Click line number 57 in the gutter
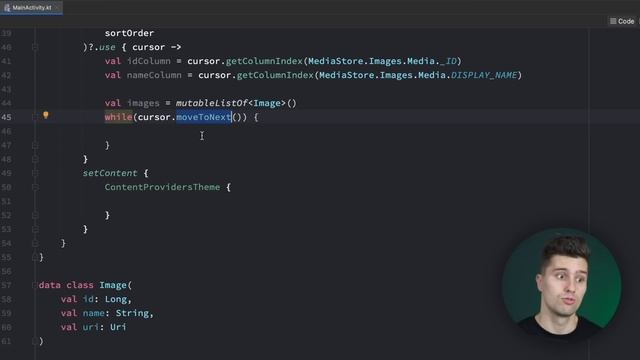Viewport: 640px width, 360px height. point(6,285)
